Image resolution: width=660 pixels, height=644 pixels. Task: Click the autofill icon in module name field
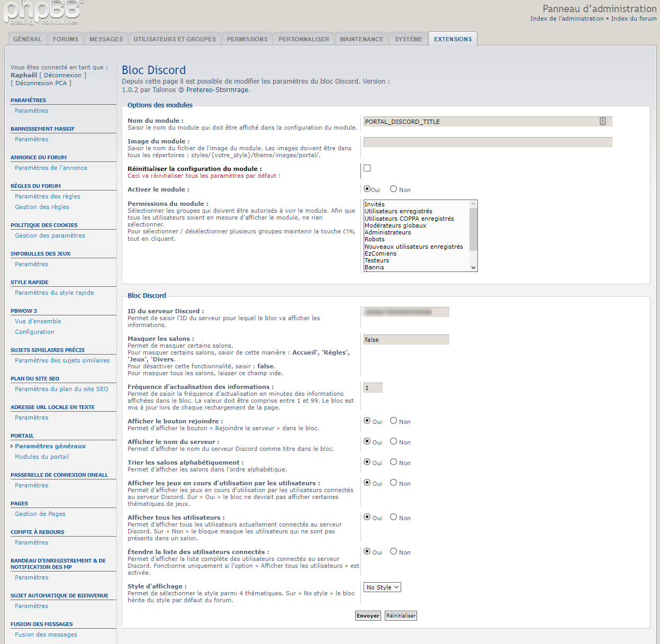(602, 121)
